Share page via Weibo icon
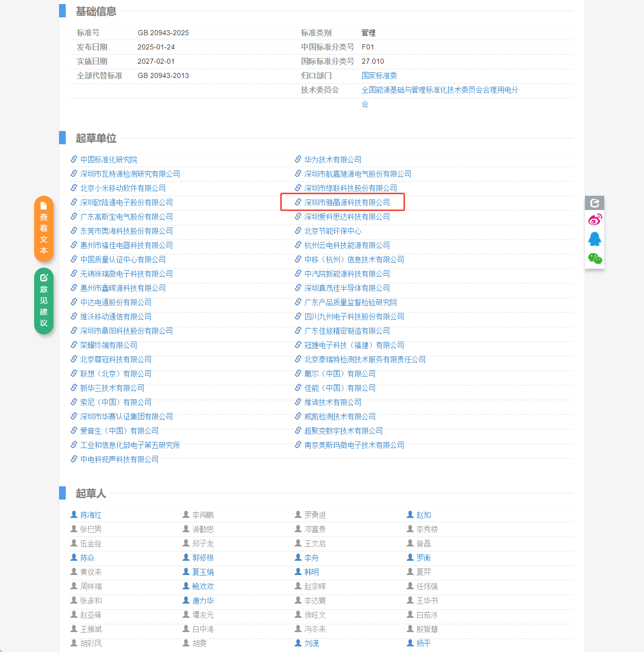This screenshot has width=644, height=652. [x=595, y=220]
